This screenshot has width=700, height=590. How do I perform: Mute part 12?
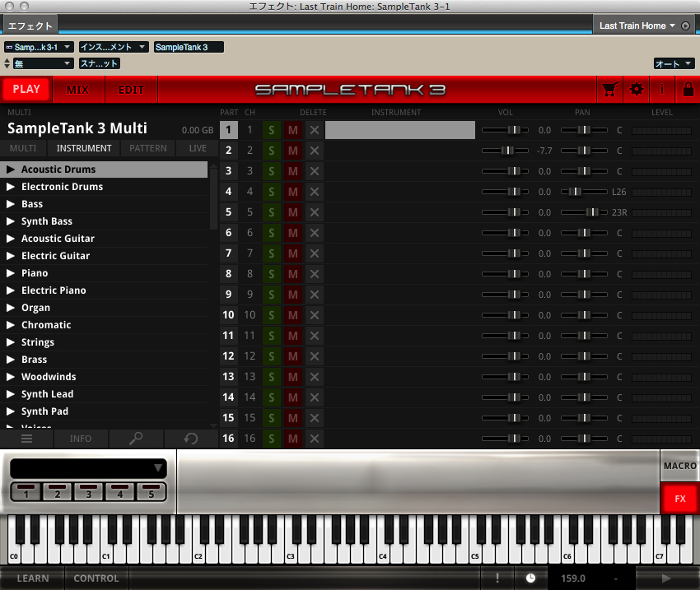click(293, 356)
